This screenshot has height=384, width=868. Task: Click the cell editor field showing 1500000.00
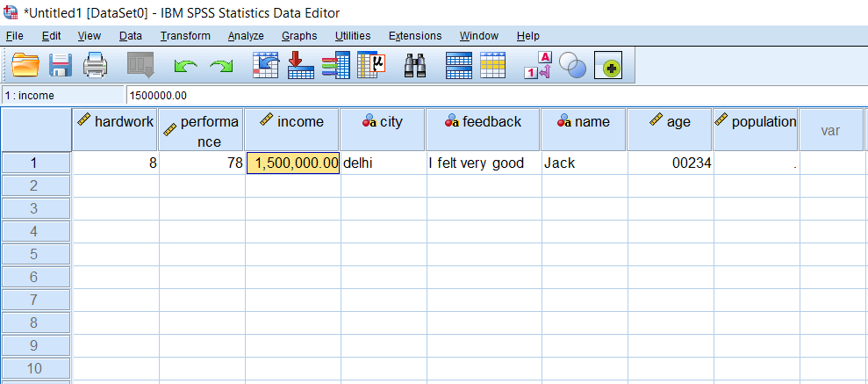coord(497,95)
